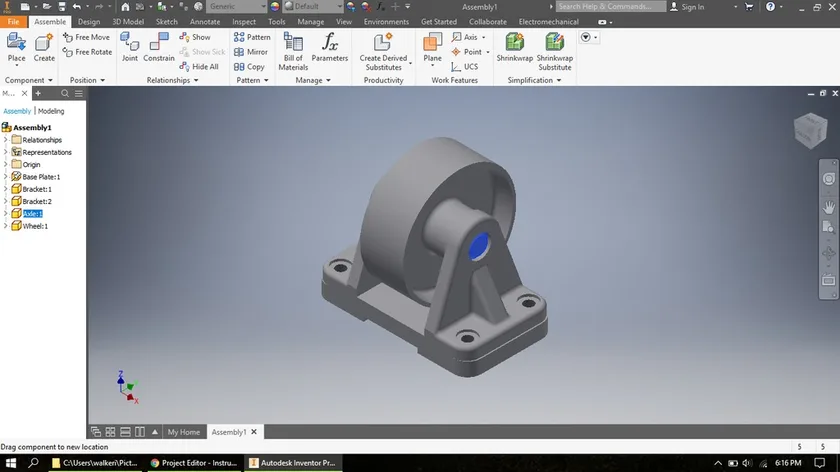Open the Pattern component tool
Image resolution: width=840 pixels, height=472 pixels.
(252, 37)
